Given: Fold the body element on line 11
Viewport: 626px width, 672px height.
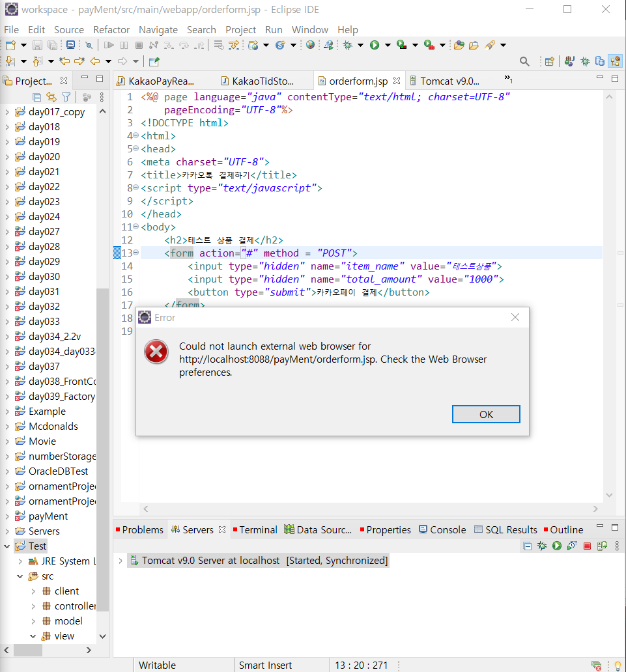Looking at the screenshot, I should 136,227.
